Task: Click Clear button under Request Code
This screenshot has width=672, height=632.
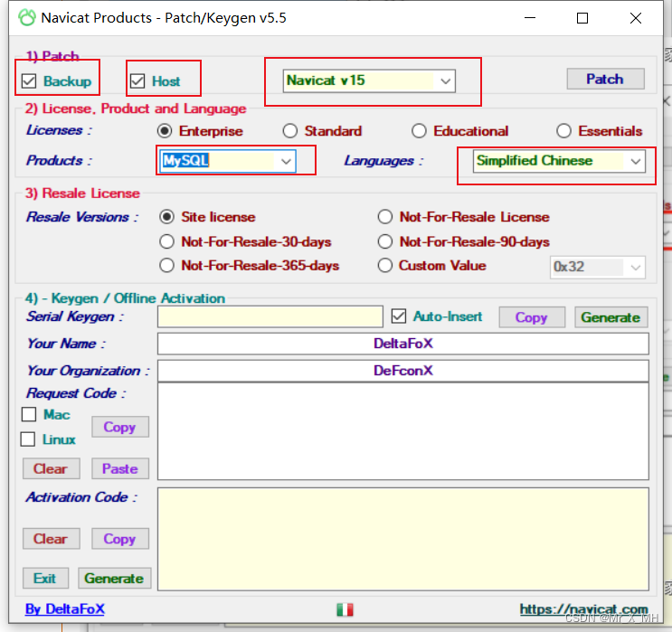Action: coord(51,468)
